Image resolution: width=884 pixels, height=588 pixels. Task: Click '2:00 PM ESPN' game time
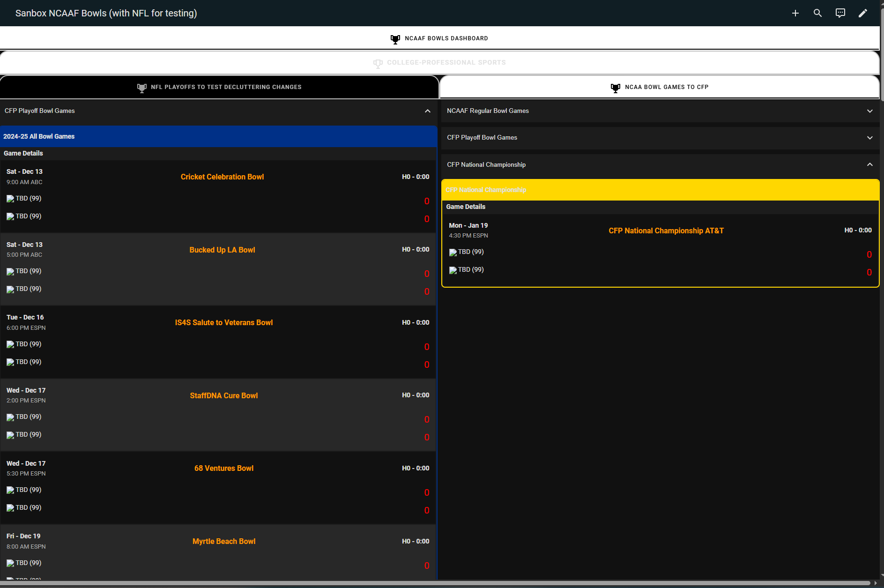(x=26, y=401)
